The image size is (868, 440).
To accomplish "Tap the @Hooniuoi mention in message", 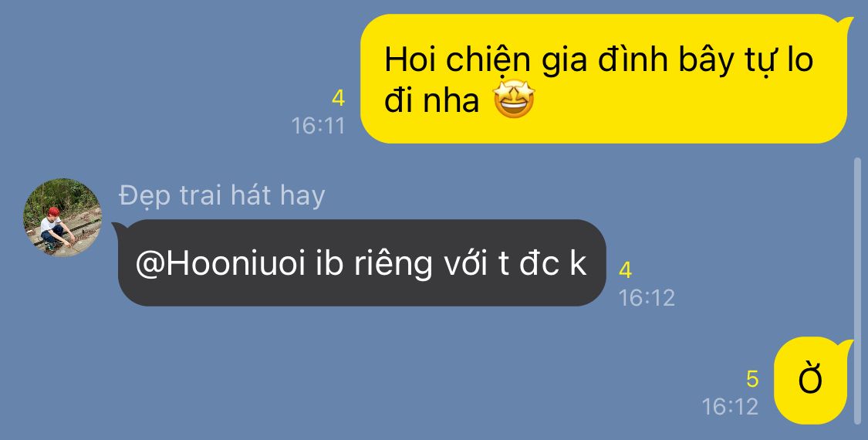I will click(221, 264).
